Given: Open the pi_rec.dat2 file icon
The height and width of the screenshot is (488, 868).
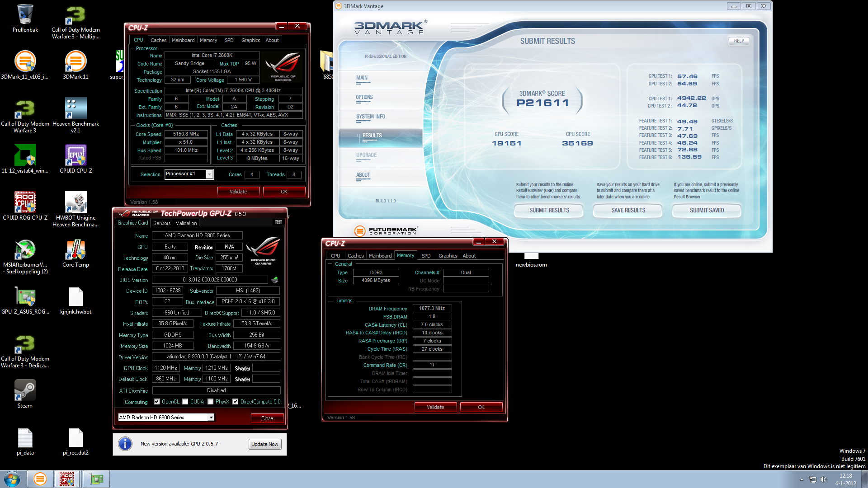Looking at the screenshot, I should [75, 441].
